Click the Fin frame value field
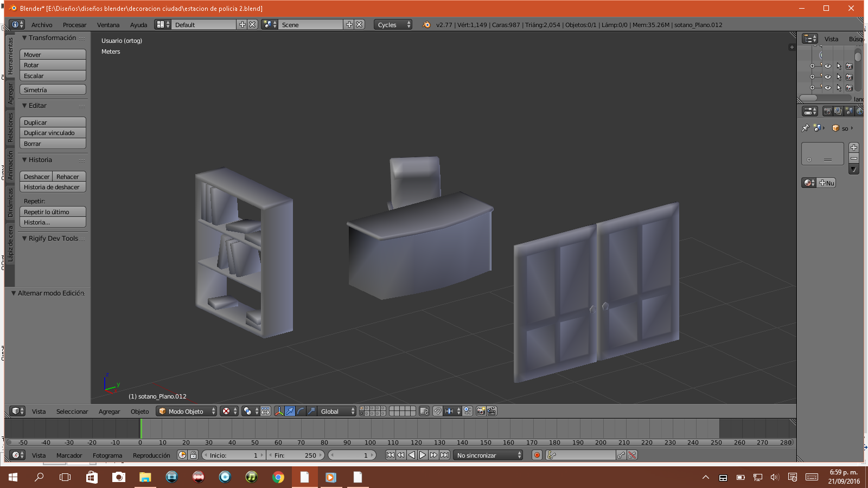Viewport: 868px width, 488px height. pos(296,455)
